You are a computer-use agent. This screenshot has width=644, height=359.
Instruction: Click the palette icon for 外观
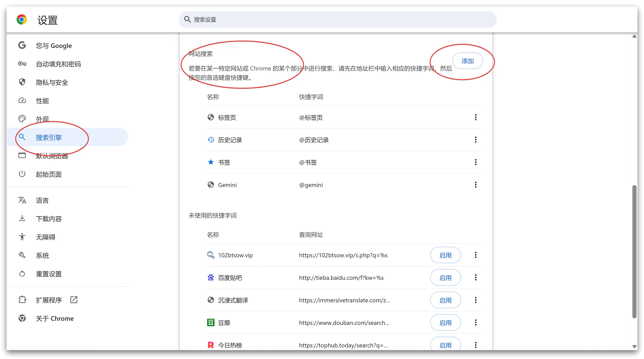pyautogui.click(x=22, y=119)
